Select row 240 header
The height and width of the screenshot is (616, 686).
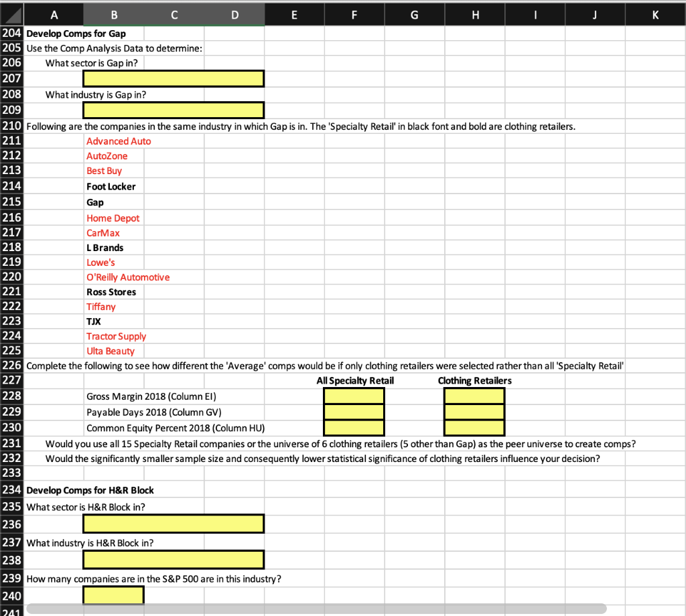(12, 596)
